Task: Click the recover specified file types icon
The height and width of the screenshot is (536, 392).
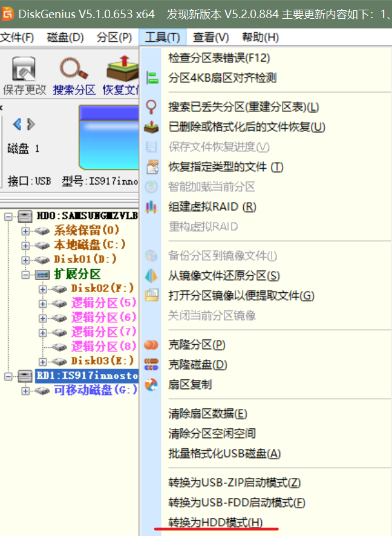Action: 152,167
